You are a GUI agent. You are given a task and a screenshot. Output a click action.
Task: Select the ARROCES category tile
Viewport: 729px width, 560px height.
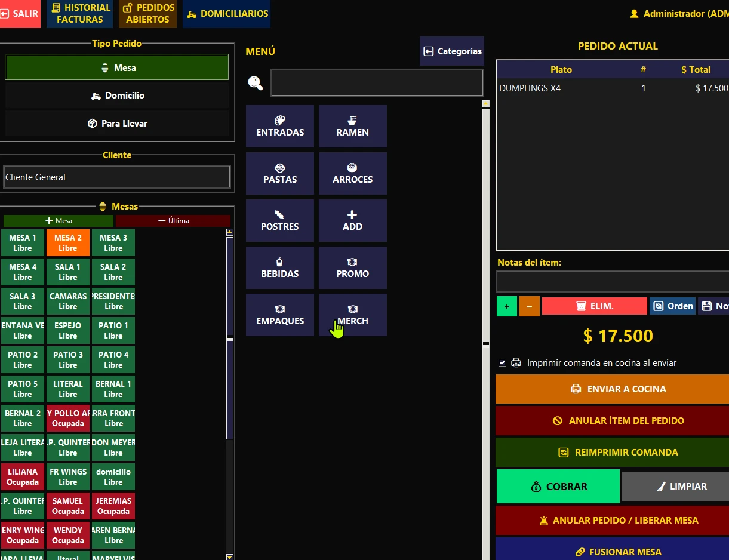pos(353,174)
